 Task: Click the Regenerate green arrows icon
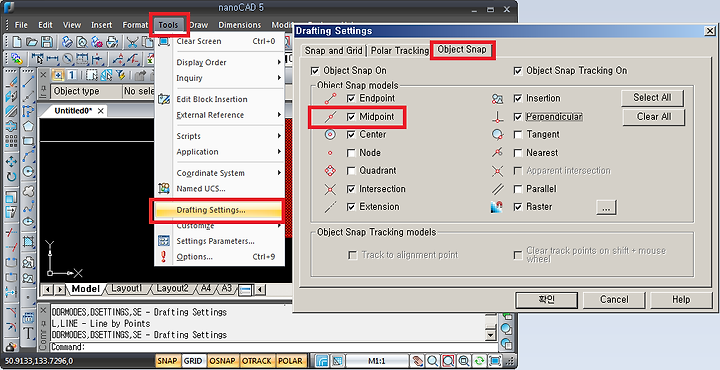pyautogui.click(x=479, y=361)
